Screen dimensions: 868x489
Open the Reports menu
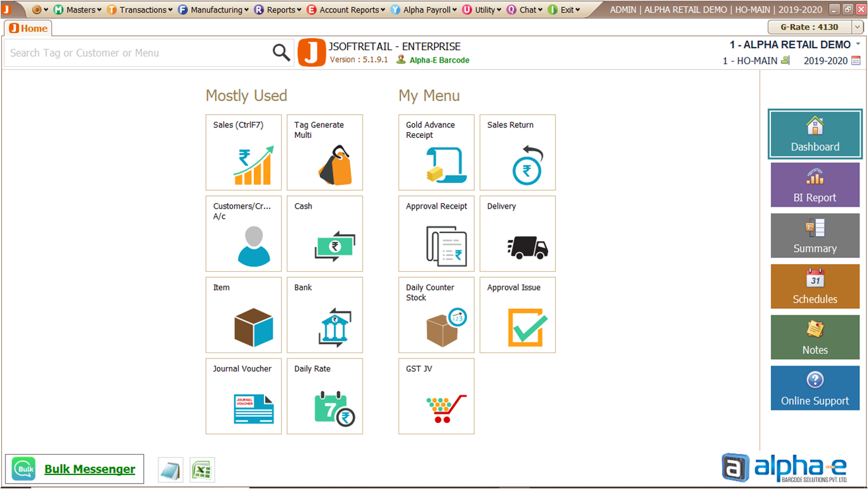pos(277,10)
